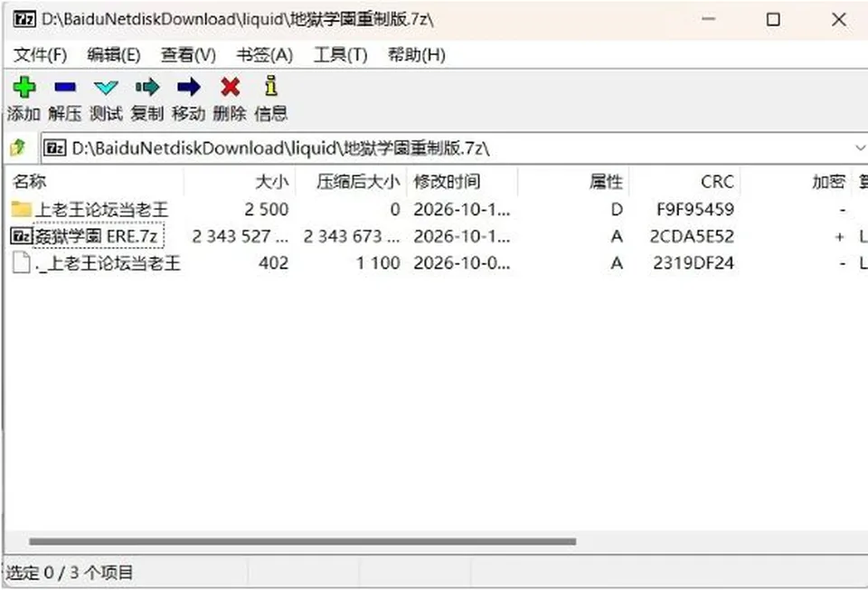Click the packed size 2 343 673 ...
Screen dimensions: 868x590
coord(352,236)
